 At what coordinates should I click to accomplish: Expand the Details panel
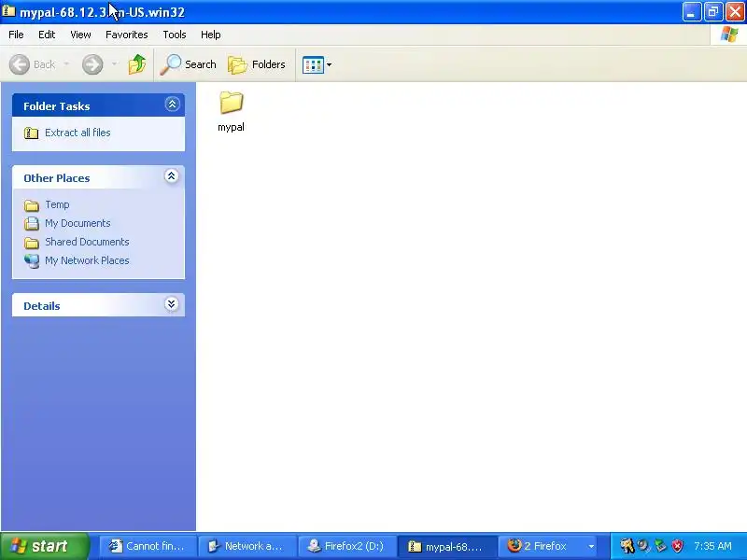coord(172,304)
